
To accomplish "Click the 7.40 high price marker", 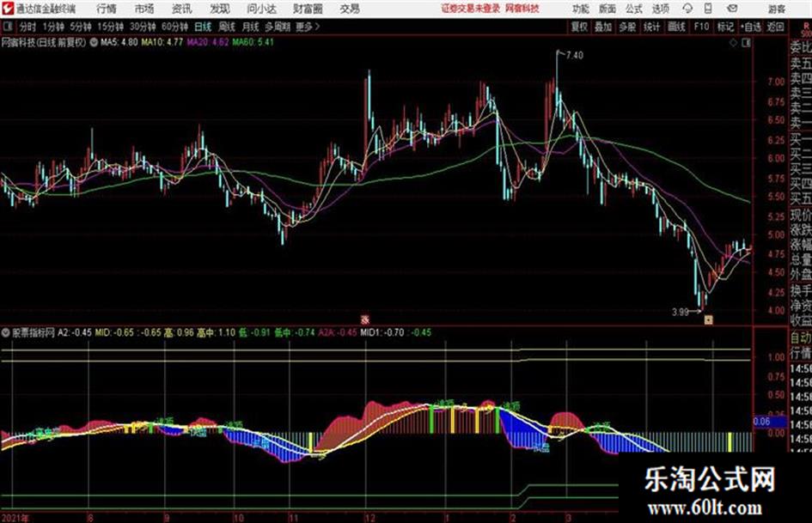I will click(574, 56).
